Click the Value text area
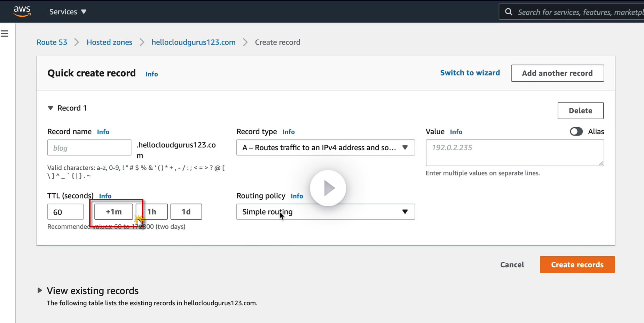 point(515,153)
